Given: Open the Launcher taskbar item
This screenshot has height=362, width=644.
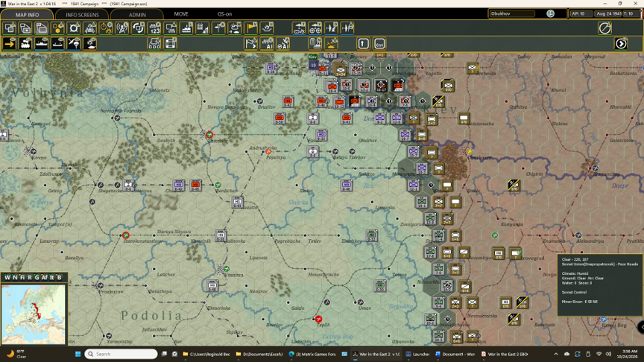Looking at the screenshot, I should click(417, 354).
